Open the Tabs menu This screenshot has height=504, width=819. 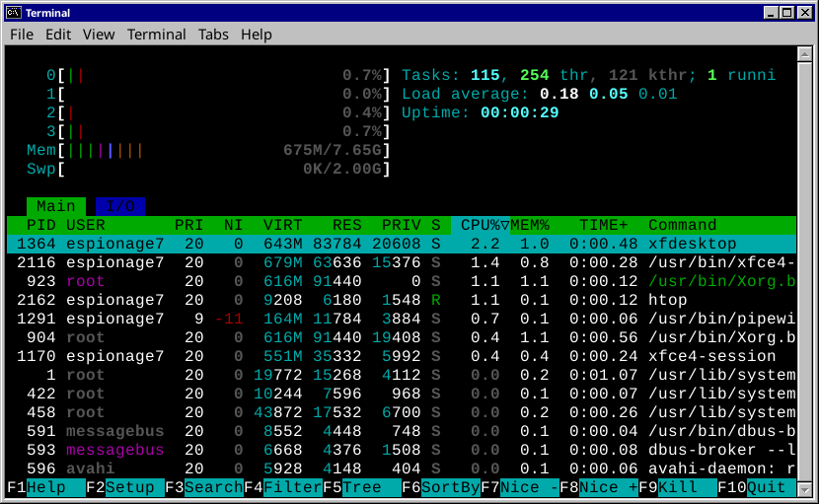(213, 35)
